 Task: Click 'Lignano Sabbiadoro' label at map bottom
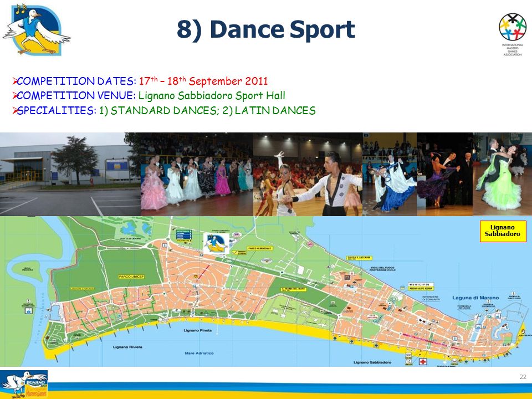click(x=372, y=362)
